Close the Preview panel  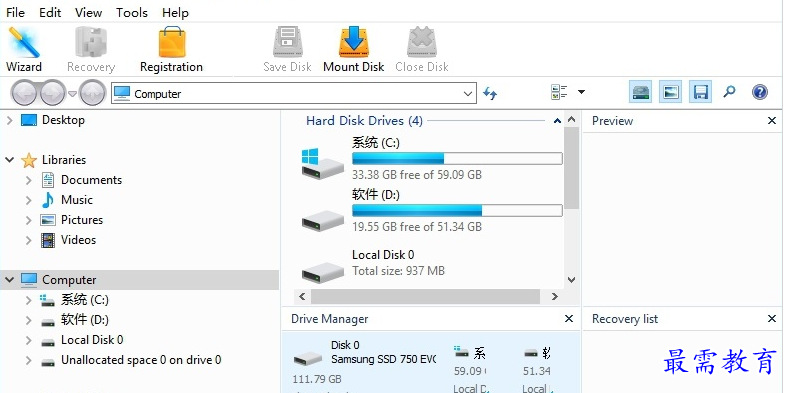point(772,121)
